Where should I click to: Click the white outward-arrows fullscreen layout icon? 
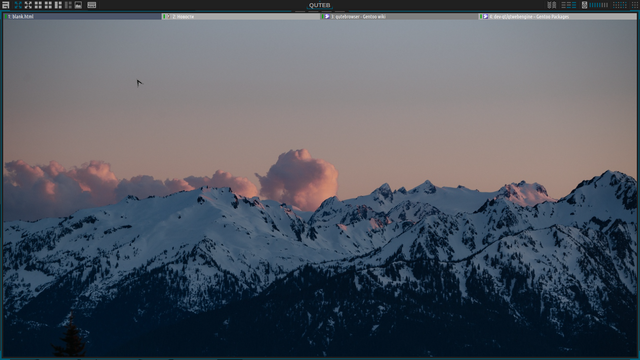click(x=28, y=5)
